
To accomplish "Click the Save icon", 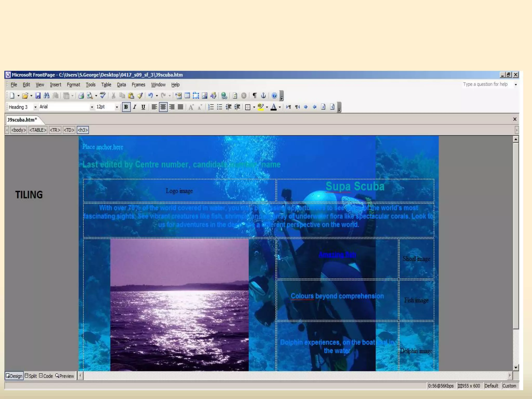I will click(x=38, y=96).
